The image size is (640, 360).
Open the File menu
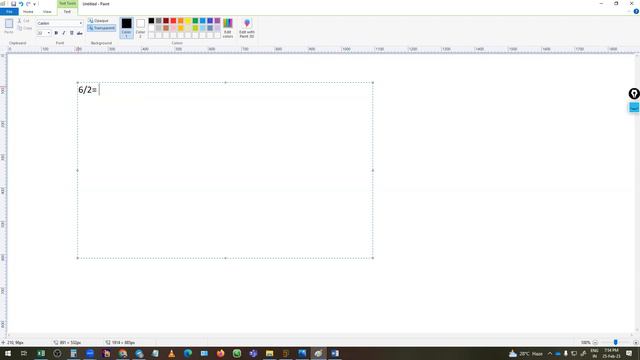[9, 11]
